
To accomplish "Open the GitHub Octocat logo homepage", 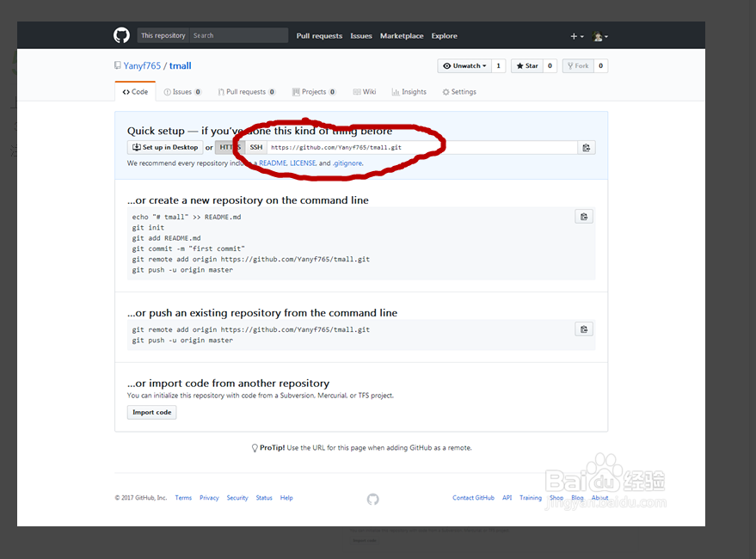I will [121, 35].
